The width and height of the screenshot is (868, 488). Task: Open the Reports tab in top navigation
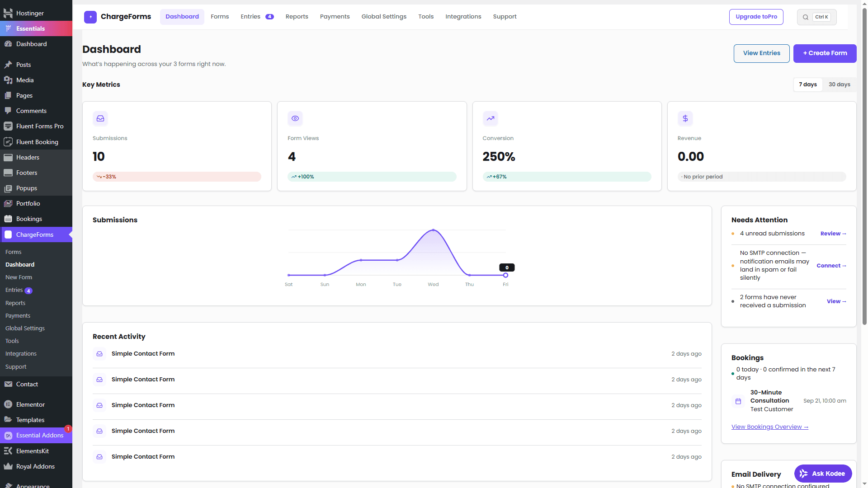pyautogui.click(x=297, y=17)
